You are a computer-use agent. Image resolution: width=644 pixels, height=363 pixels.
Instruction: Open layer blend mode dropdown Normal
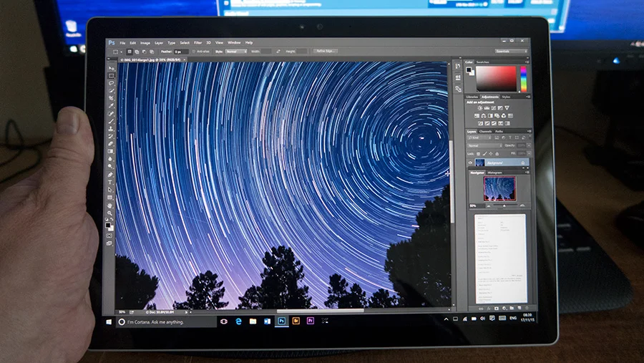pyautogui.click(x=485, y=145)
